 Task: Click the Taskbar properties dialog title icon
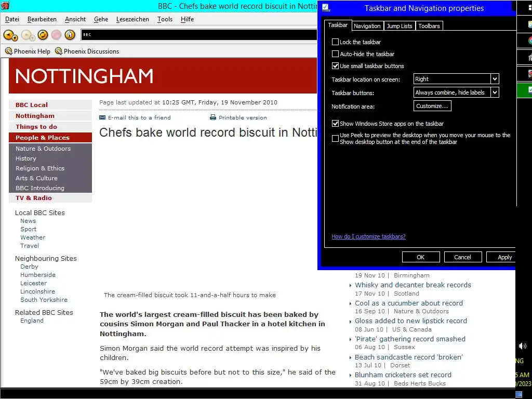(x=326, y=8)
